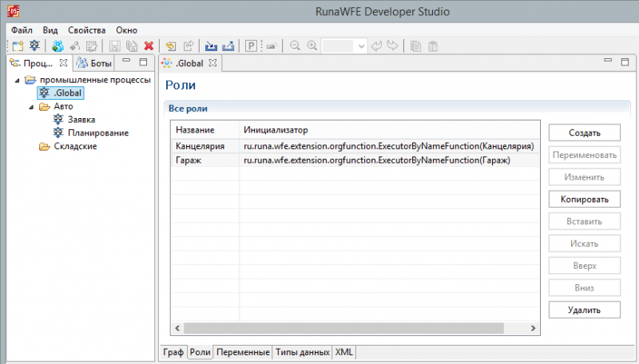Click the zoom out magnifier icon
Image resolution: width=639 pixels, height=364 pixels.
pos(295,45)
